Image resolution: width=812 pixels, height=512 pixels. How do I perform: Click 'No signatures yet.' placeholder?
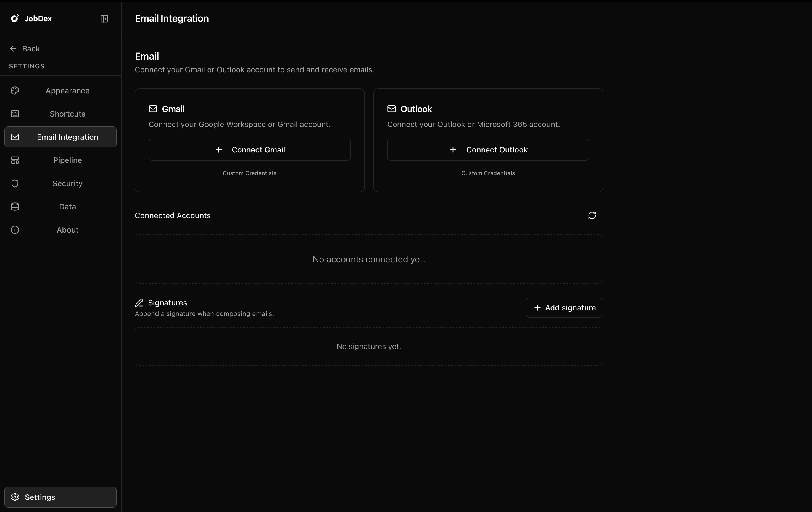pyautogui.click(x=369, y=347)
